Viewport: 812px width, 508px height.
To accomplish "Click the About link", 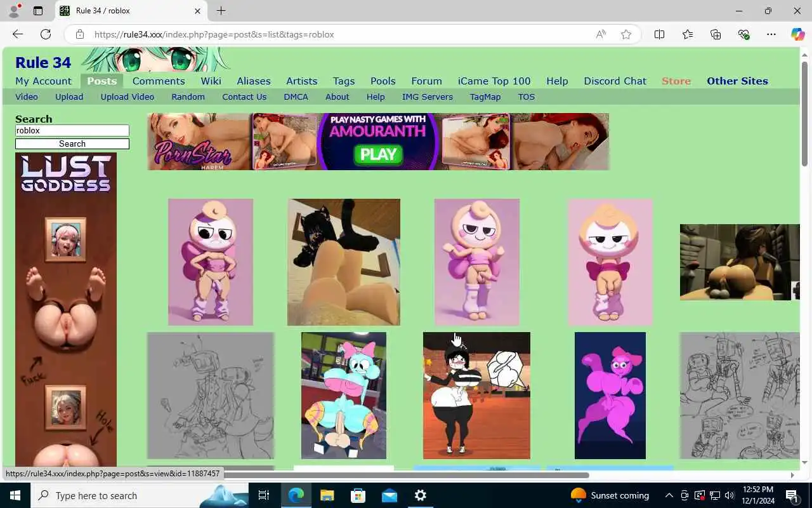I will point(337,97).
